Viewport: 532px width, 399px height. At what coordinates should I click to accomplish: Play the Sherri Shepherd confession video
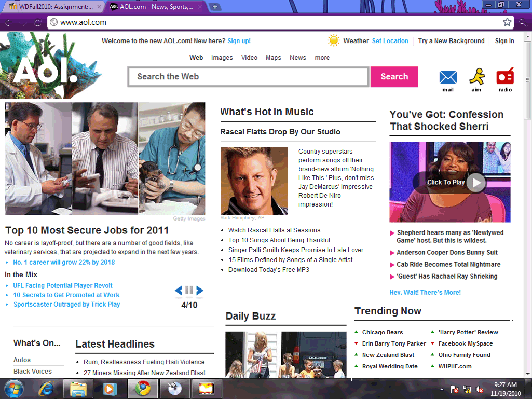pos(475,182)
